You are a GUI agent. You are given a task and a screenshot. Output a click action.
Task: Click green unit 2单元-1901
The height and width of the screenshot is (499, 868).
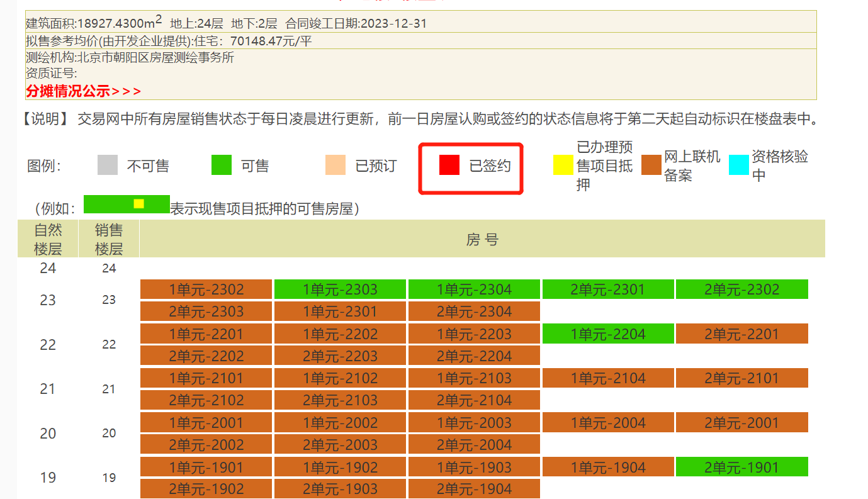click(741, 466)
